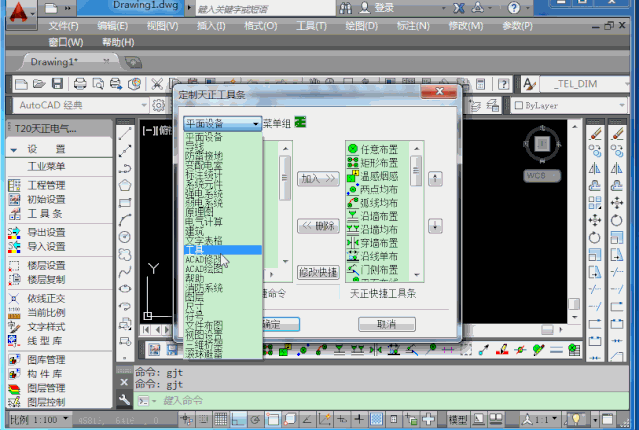Select the circle tool in draw toolbar
The image size is (639, 430).
pyautogui.click(x=125, y=237)
